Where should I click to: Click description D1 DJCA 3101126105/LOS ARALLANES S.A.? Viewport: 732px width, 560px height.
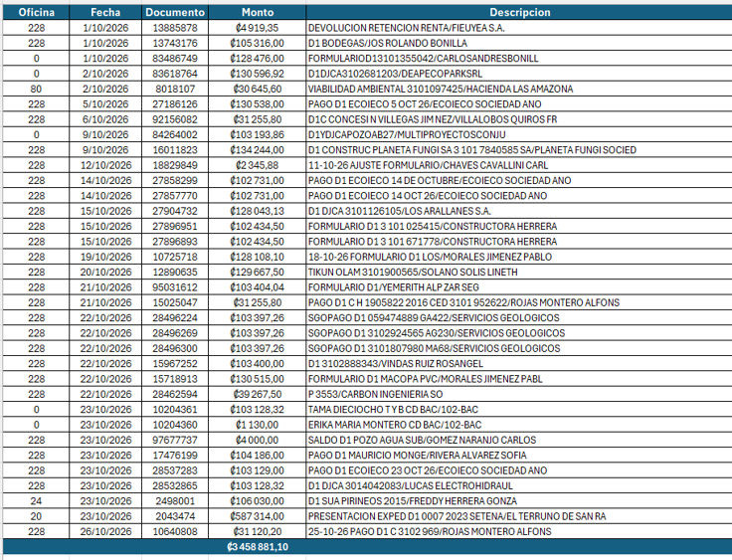pyautogui.click(x=399, y=211)
